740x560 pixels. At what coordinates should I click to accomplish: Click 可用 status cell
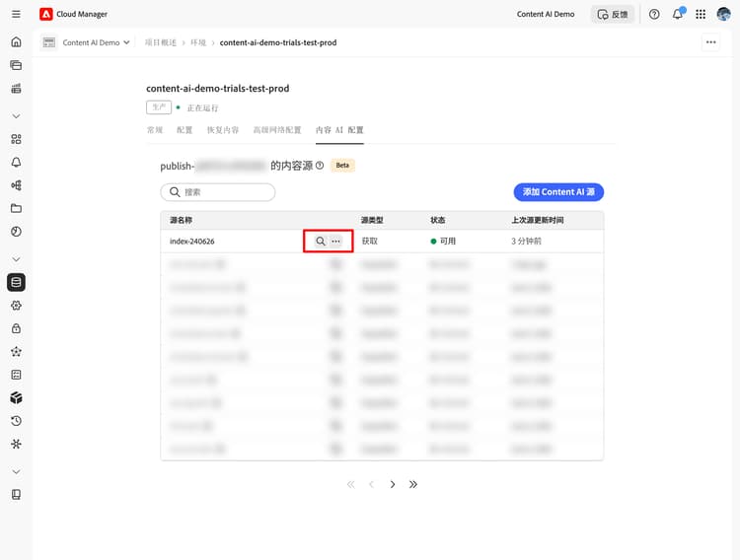pyautogui.click(x=443, y=242)
